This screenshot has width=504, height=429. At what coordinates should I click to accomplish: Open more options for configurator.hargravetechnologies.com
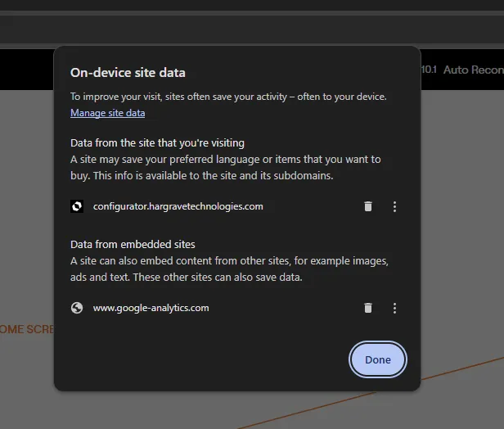coord(394,206)
